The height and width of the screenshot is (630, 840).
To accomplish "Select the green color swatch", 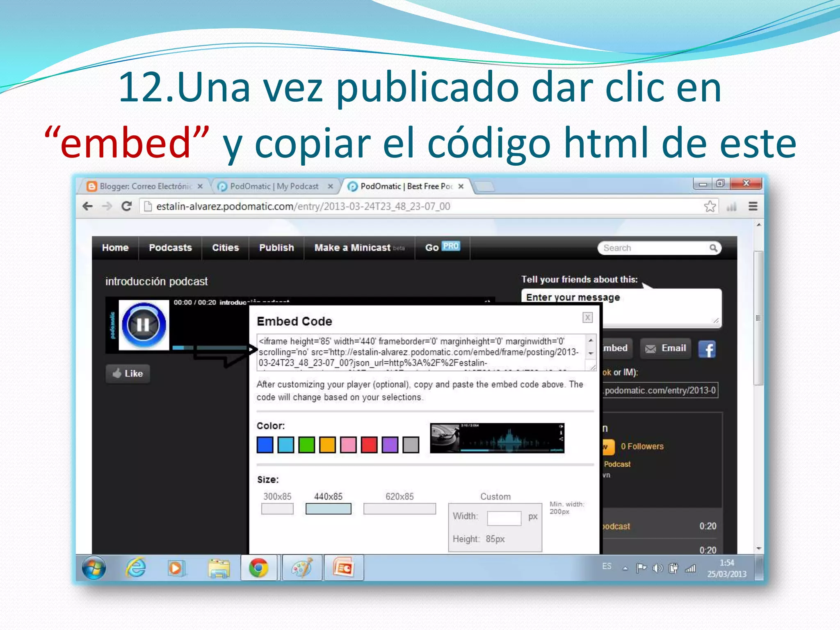I will pyautogui.click(x=307, y=445).
